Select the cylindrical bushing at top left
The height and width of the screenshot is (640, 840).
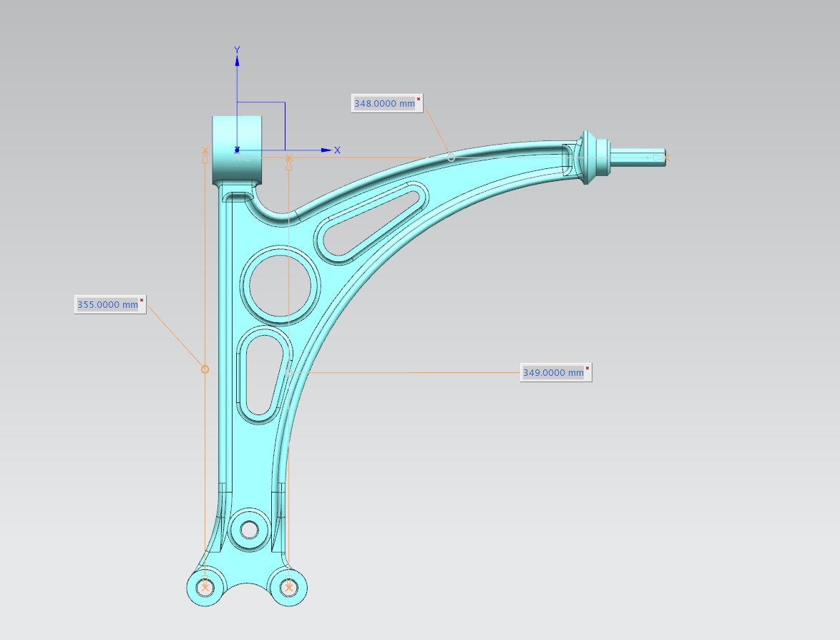(237, 150)
